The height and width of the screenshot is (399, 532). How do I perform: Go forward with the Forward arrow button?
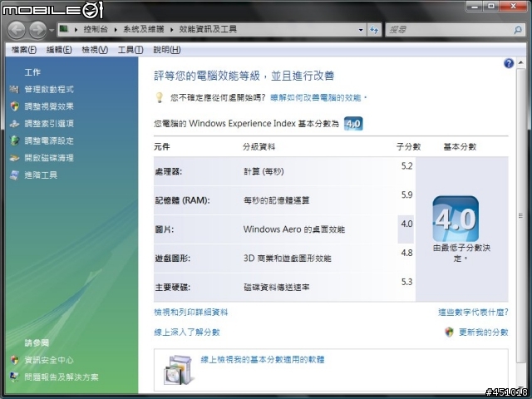[37, 30]
